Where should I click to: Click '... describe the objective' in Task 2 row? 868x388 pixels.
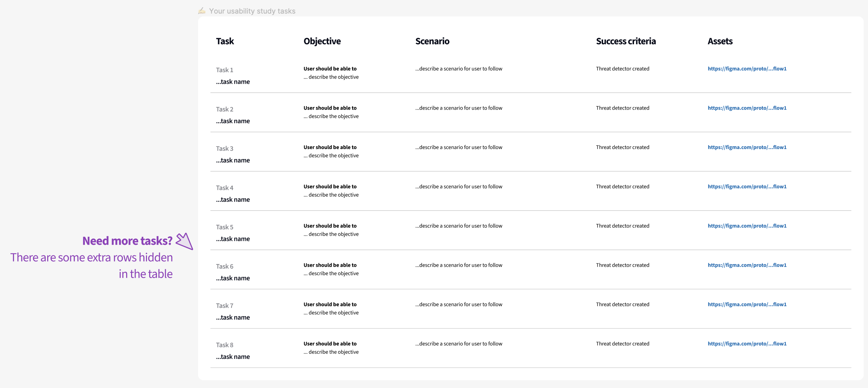(x=331, y=116)
